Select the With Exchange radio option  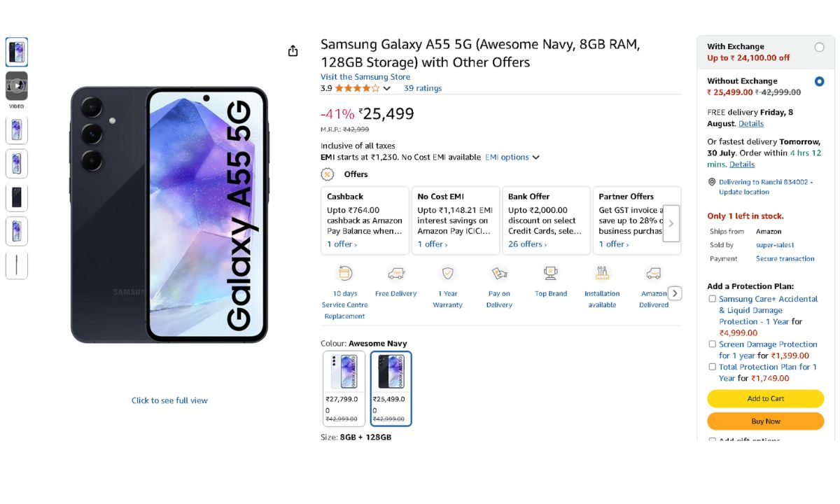click(819, 47)
